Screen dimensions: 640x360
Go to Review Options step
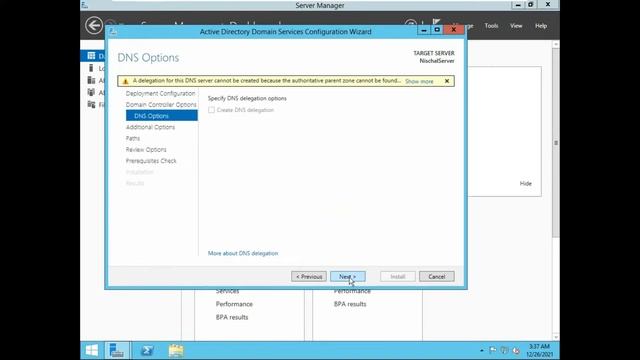(x=146, y=149)
